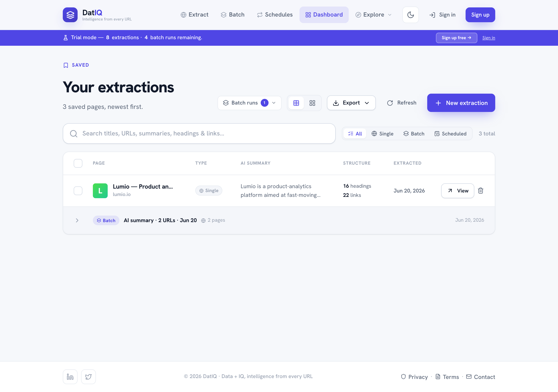Open the Explore menu in the navbar
The width and height of the screenshot is (558, 392).
373,15
